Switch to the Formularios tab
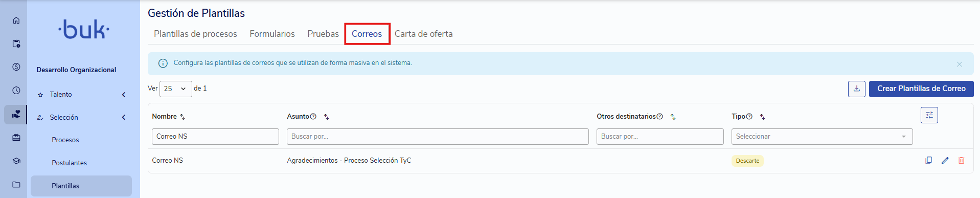980x198 pixels. pyautogui.click(x=272, y=34)
